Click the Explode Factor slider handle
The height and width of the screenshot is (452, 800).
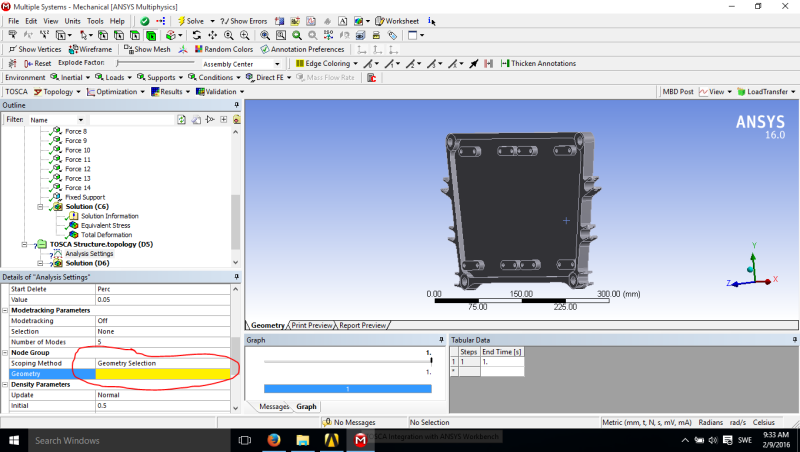[x=118, y=63]
